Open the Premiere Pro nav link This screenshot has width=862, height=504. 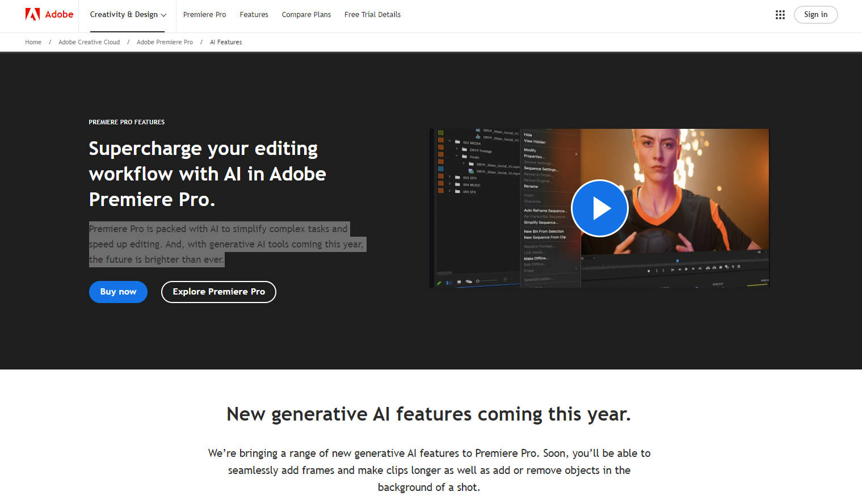coord(204,15)
